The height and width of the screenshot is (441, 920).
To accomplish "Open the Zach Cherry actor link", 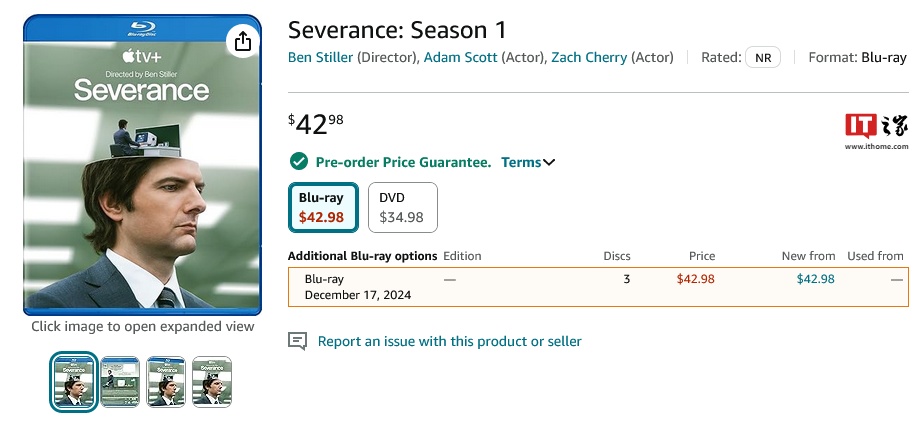I will pyautogui.click(x=589, y=57).
